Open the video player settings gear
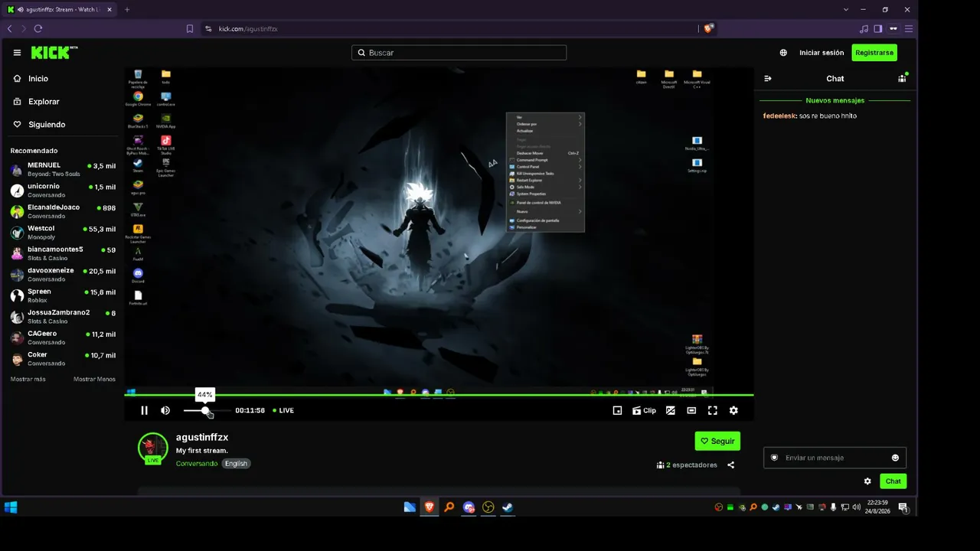This screenshot has height=551, width=980. (x=733, y=410)
